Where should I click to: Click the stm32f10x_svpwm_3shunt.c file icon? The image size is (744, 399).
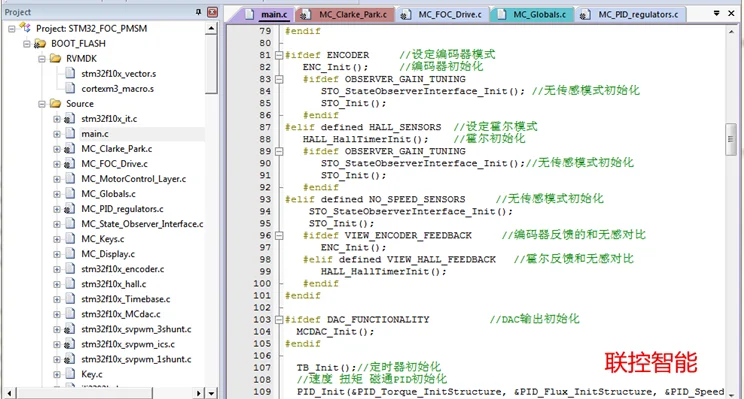pyautogui.click(x=69, y=329)
